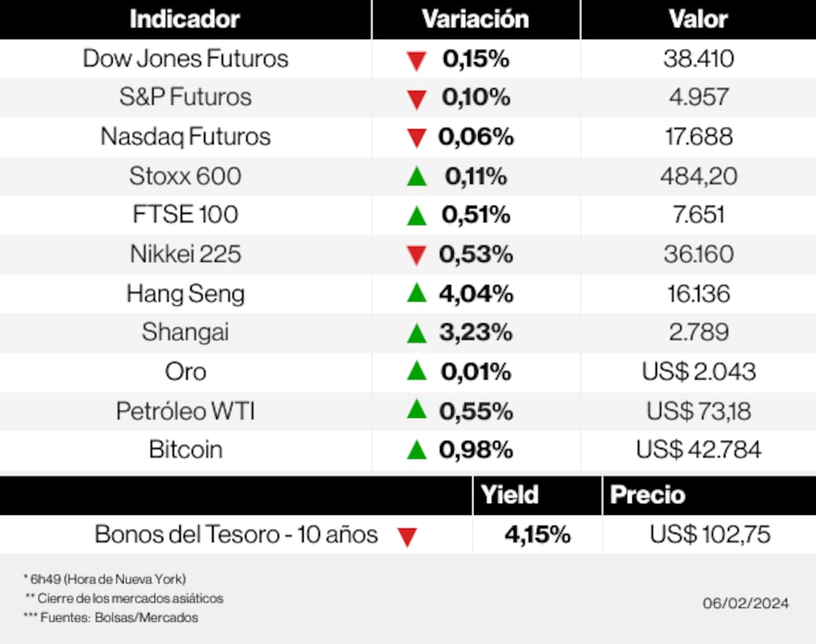Select the Variación column header
Viewport: 816px width, 644px height.
point(475,19)
